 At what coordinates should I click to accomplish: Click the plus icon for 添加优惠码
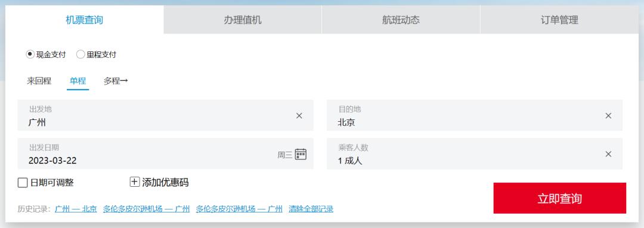[135, 182]
